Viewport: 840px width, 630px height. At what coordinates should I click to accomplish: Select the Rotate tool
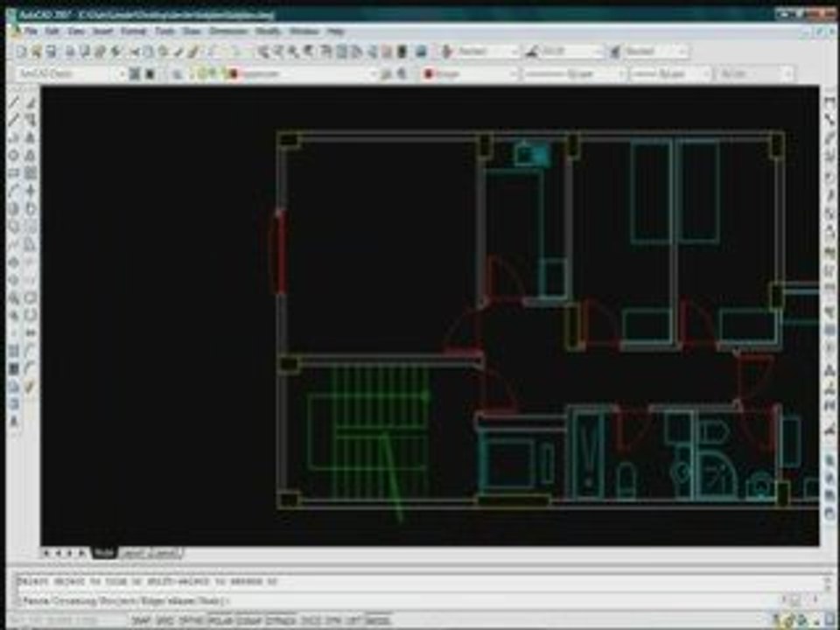coord(31,208)
